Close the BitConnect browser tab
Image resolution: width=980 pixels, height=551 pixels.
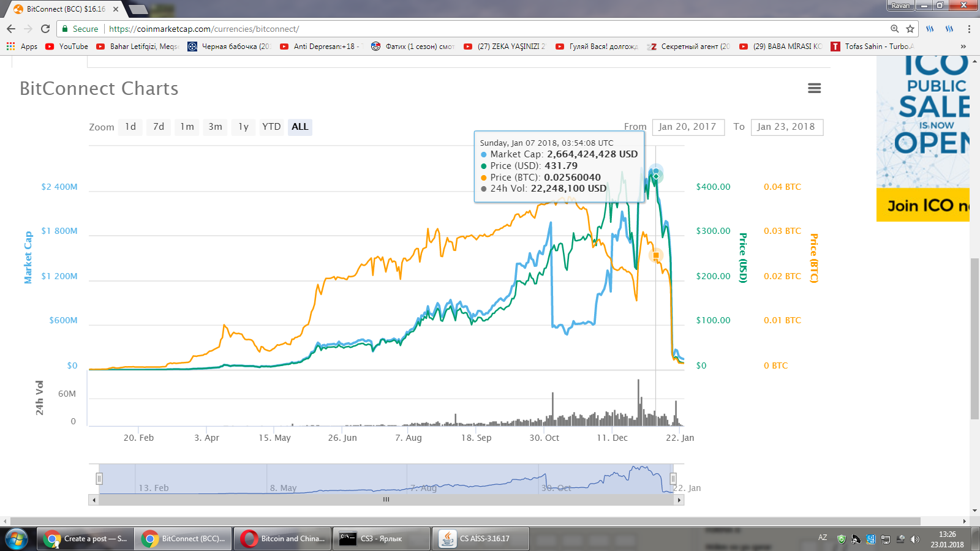click(116, 9)
